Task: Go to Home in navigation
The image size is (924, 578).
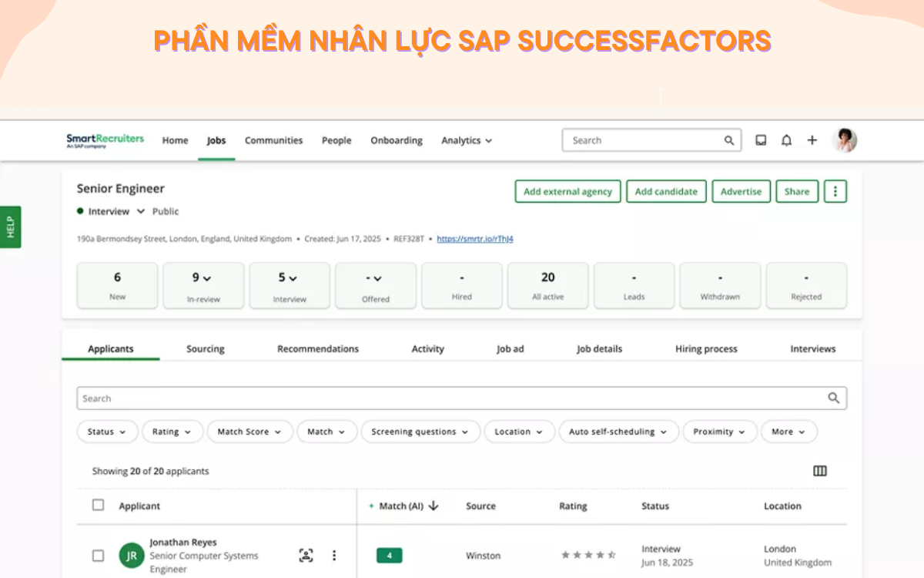Action: coord(175,140)
